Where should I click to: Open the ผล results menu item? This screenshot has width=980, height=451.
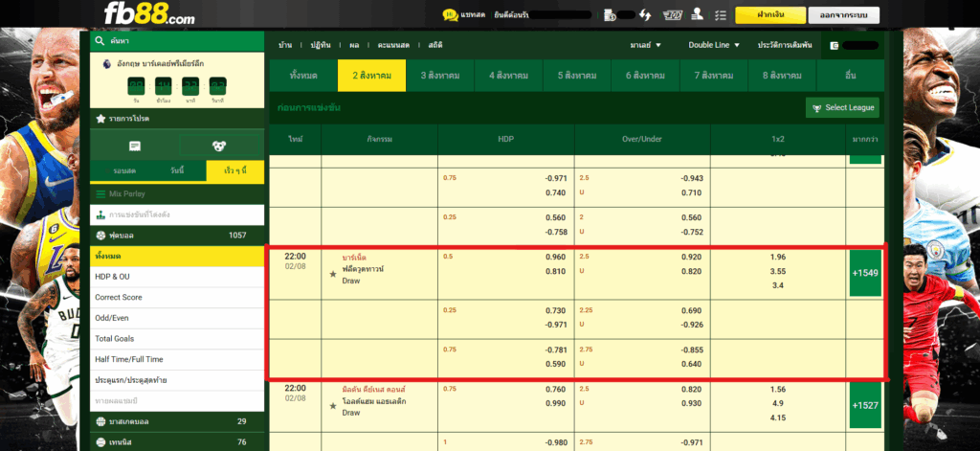tap(354, 45)
